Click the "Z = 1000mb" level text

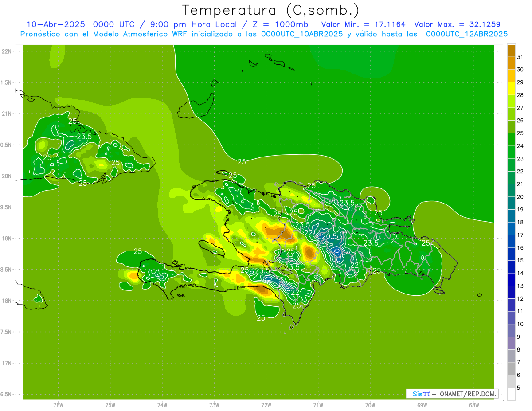(x=281, y=24)
